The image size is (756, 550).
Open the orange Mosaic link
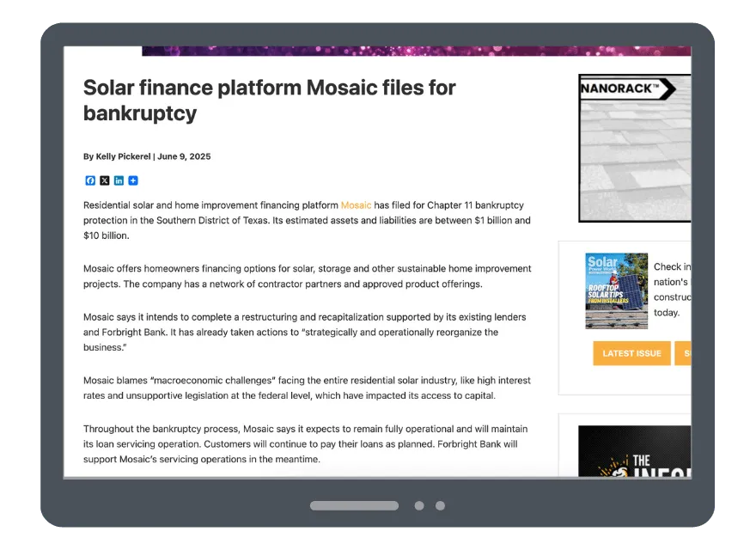356,205
